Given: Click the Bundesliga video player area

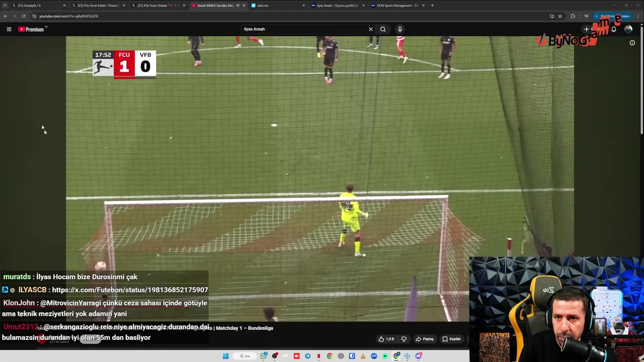Looking at the screenshot, I should (320, 178).
